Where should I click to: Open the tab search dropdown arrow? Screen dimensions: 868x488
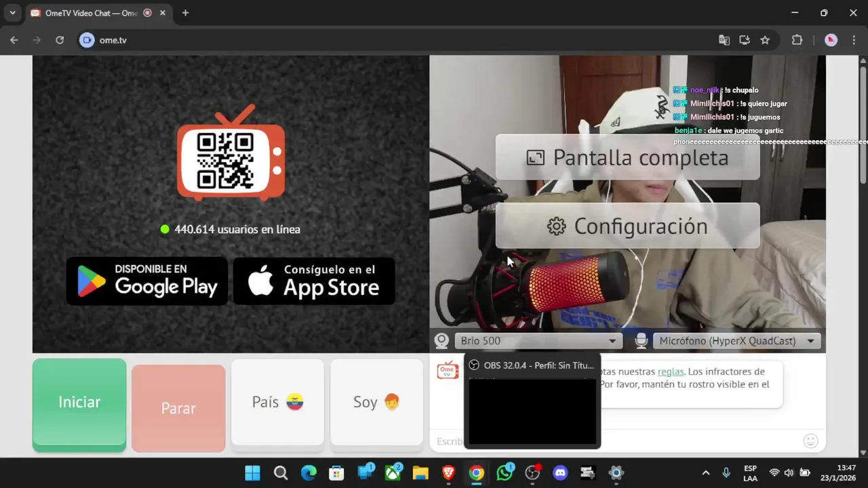(x=12, y=13)
